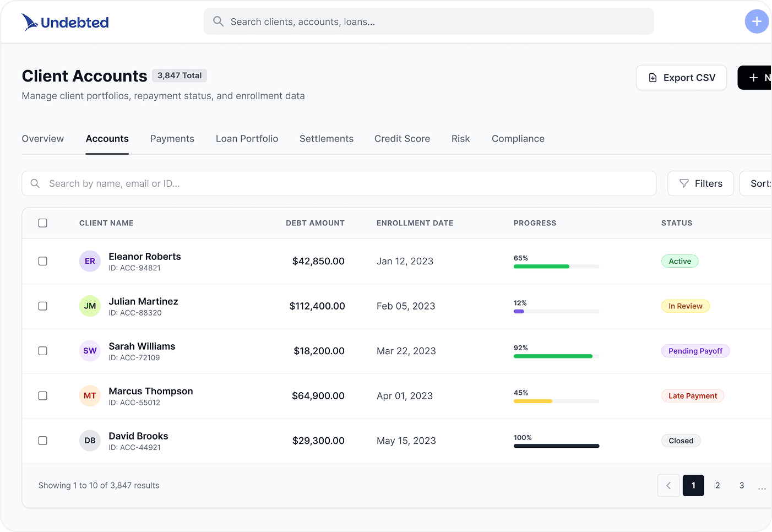Image resolution: width=772 pixels, height=532 pixels.
Task: Open Marcus Thompson client name
Action: coord(151,391)
